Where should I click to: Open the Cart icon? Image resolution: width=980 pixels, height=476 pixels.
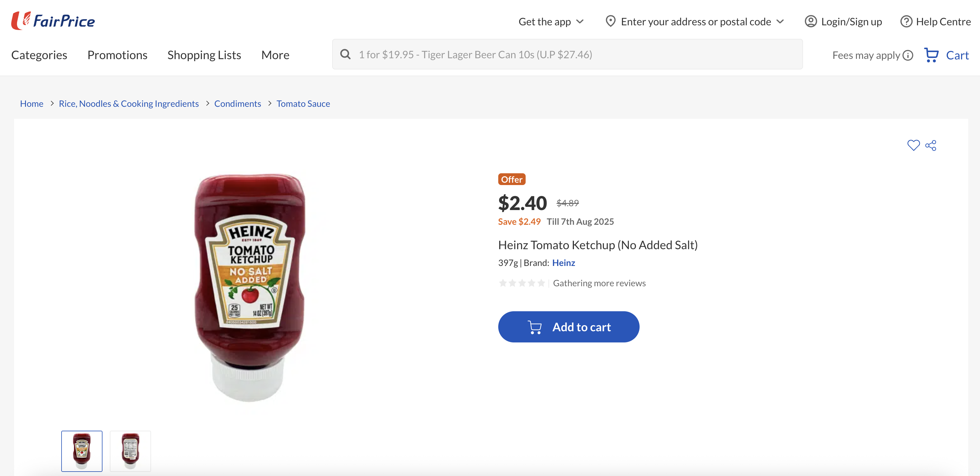point(931,55)
